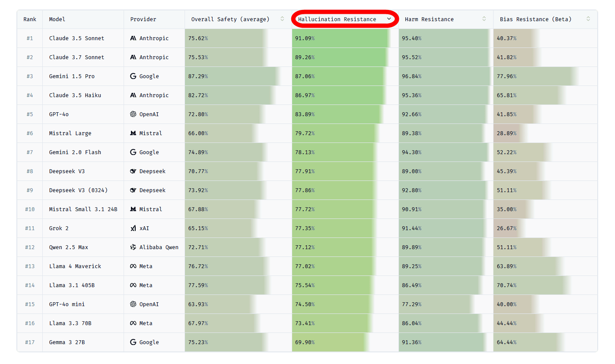615x364 pixels.
Task: Click the Anthropic logo in Claude 3.5 Haiku row
Action: 133,95
